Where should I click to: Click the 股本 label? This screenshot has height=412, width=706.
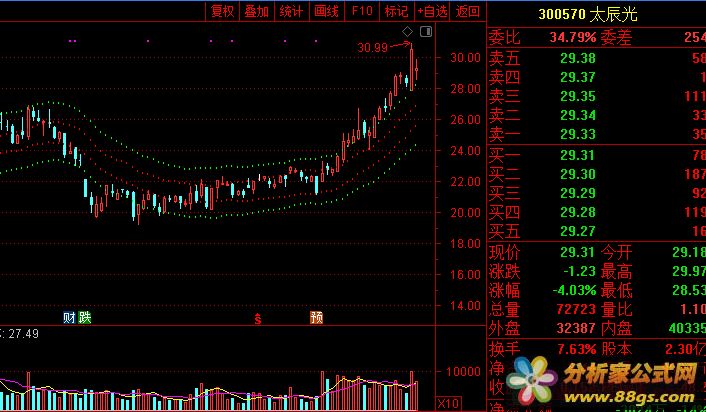pos(617,349)
